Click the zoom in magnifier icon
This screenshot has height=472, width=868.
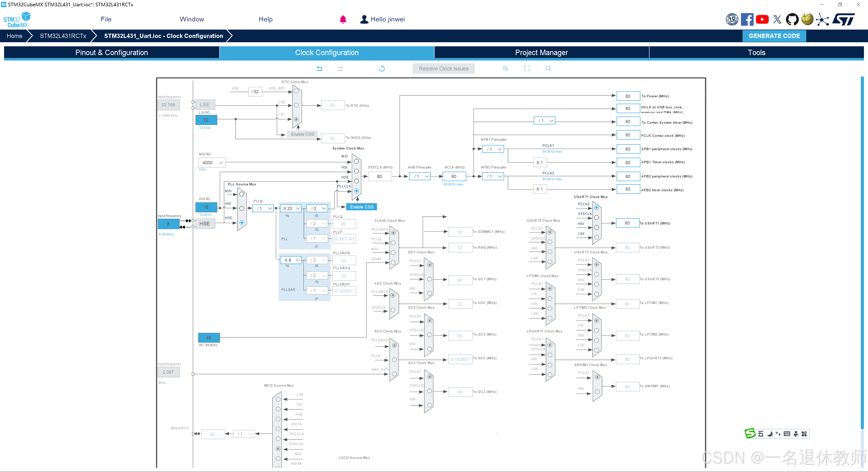tap(505, 68)
